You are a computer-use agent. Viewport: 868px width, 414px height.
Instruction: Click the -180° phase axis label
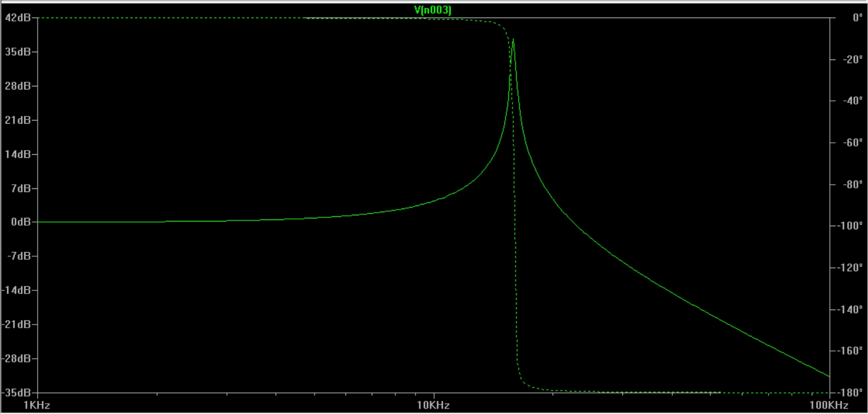(x=850, y=393)
